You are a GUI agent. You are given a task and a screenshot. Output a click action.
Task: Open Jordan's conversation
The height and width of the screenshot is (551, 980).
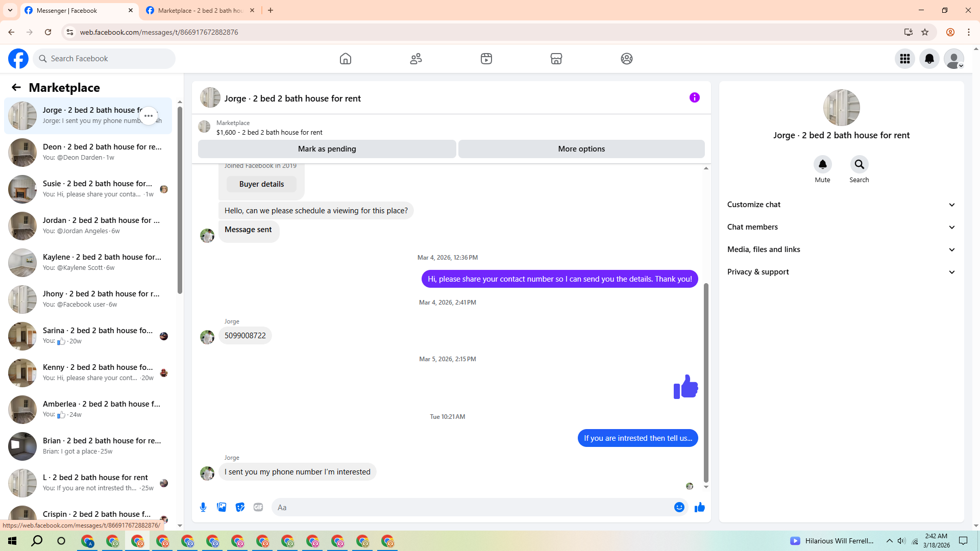pos(88,226)
